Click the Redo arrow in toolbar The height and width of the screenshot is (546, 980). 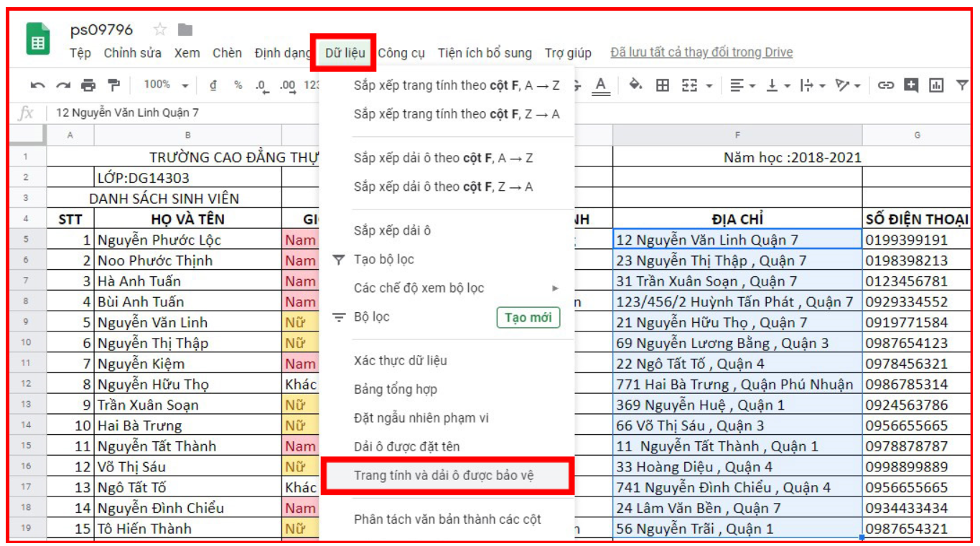pos(63,85)
